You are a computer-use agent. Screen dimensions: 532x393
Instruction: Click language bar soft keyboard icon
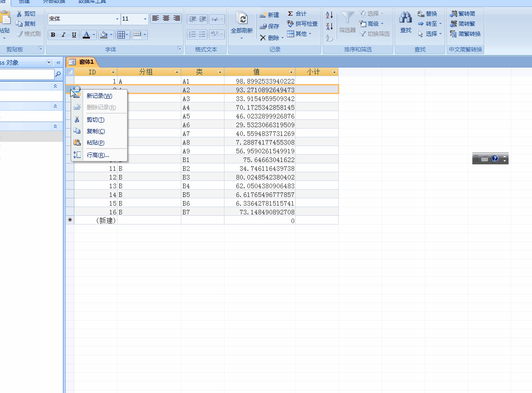[x=485, y=158]
